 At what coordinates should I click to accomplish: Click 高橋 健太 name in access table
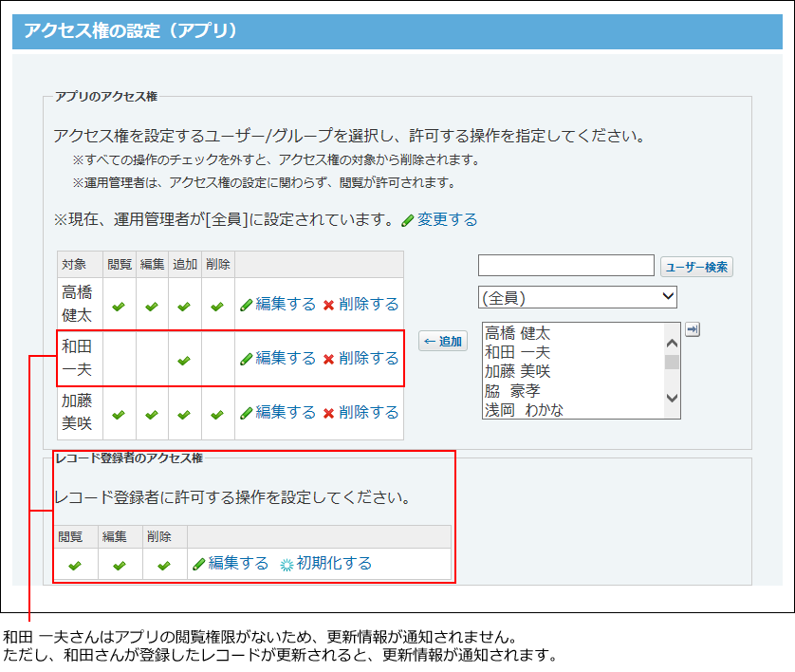point(77,304)
